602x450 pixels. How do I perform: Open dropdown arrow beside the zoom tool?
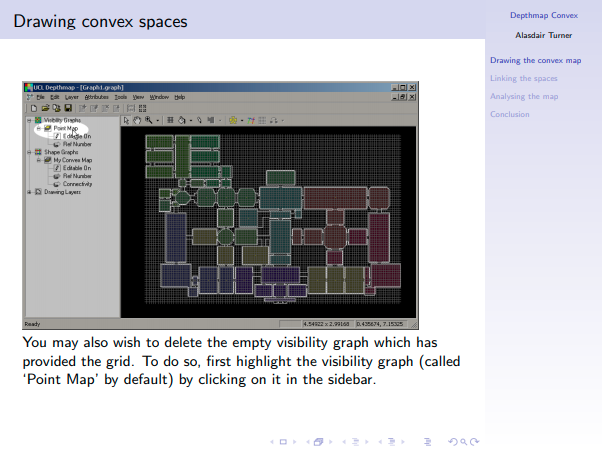point(157,121)
